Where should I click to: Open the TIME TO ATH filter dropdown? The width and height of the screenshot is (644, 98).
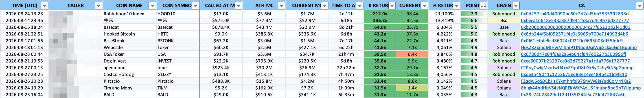point(360,6)
